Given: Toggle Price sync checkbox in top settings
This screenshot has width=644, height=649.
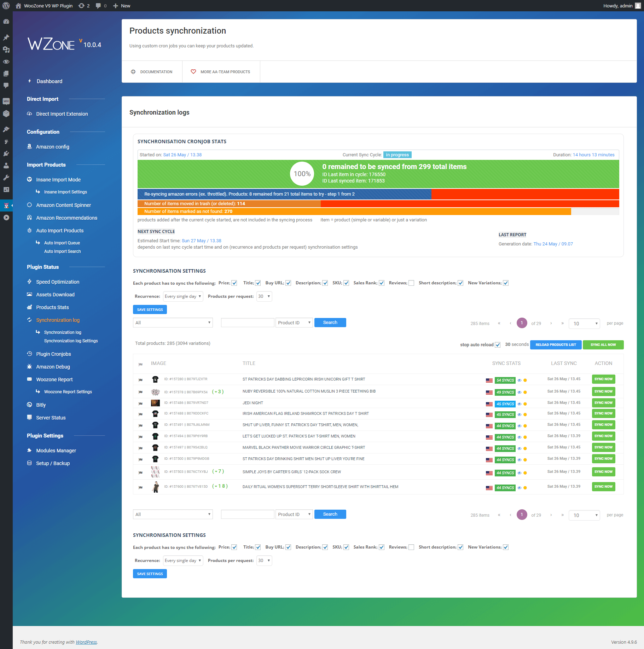Looking at the screenshot, I should point(234,283).
